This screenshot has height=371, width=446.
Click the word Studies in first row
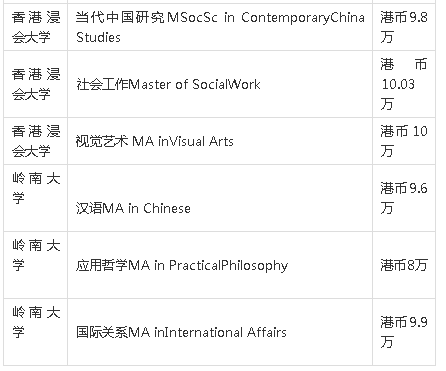pyautogui.click(x=98, y=37)
